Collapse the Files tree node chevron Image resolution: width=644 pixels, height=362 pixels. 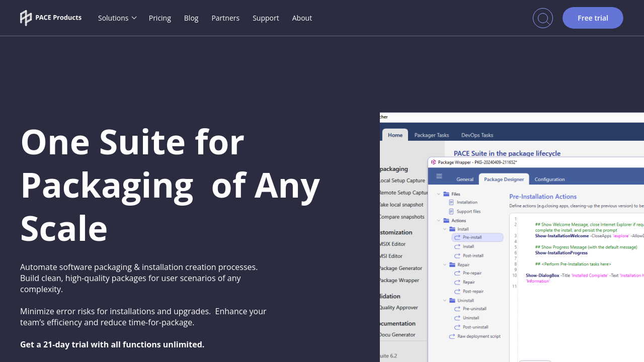pyautogui.click(x=439, y=194)
